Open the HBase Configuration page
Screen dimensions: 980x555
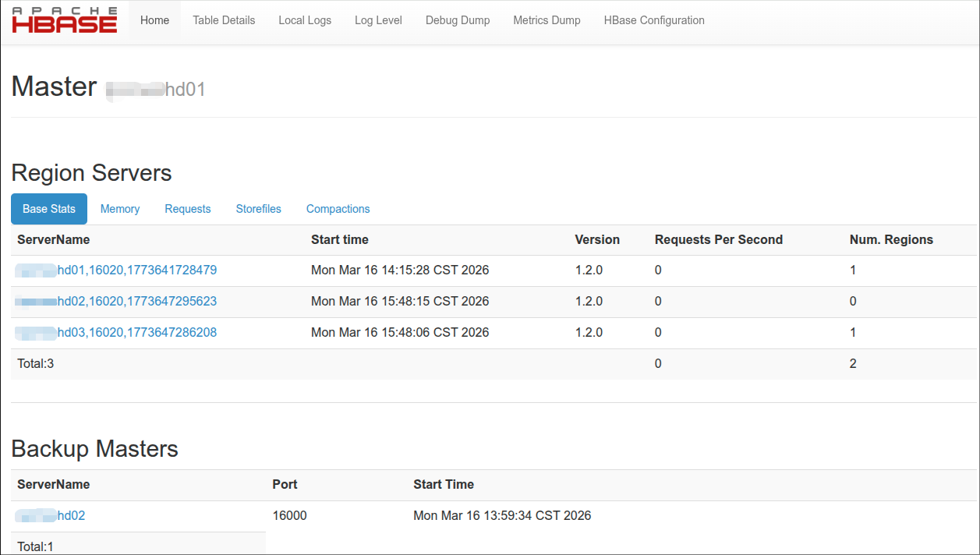tap(654, 20)
